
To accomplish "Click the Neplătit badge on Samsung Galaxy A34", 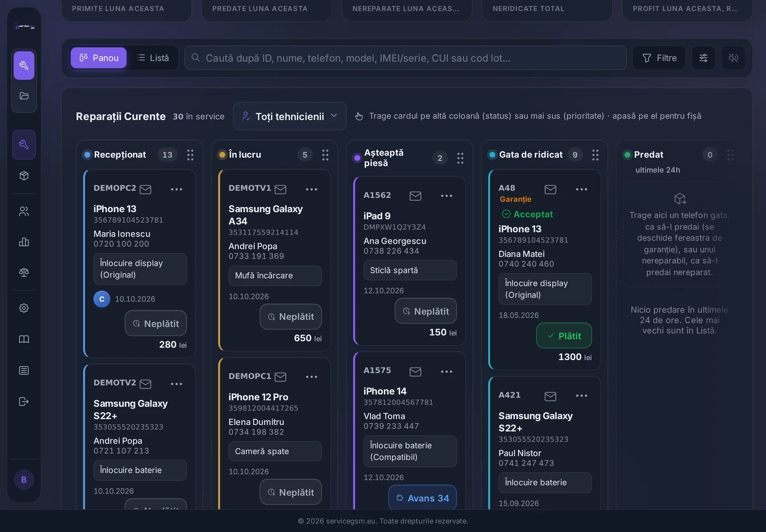I will click(x=290, y=317).
